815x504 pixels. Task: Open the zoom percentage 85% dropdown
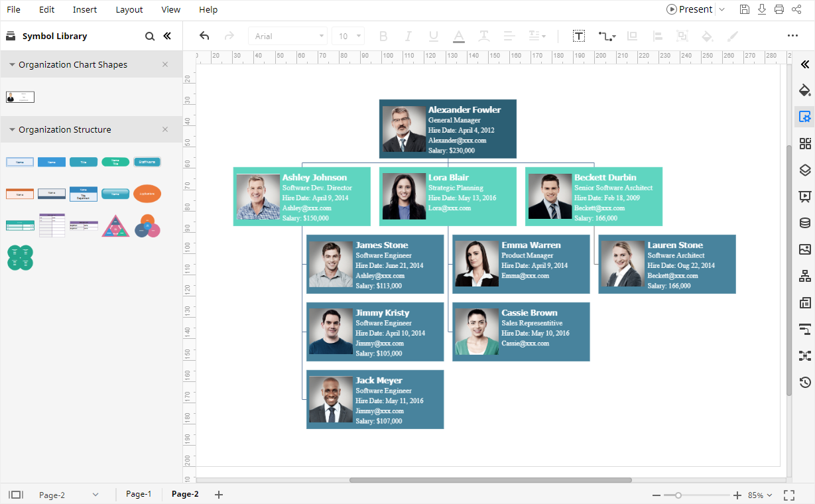[x=760, y=495]
